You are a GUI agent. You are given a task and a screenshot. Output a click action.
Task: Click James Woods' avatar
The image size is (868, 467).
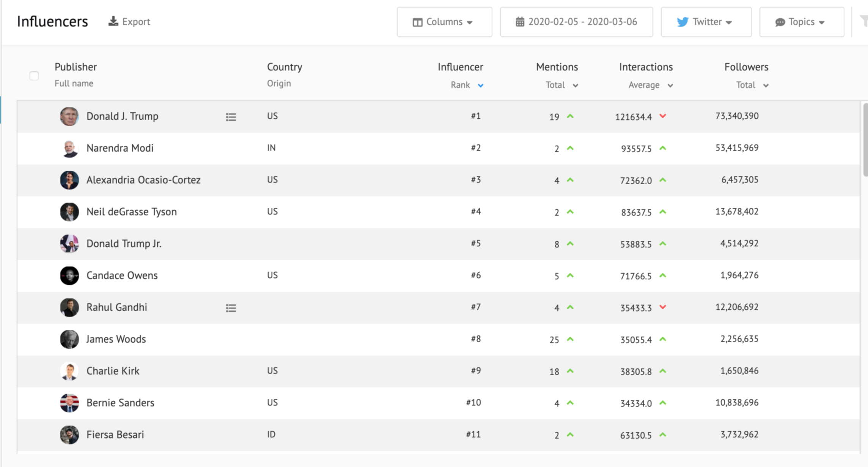(x=69, y=339)
